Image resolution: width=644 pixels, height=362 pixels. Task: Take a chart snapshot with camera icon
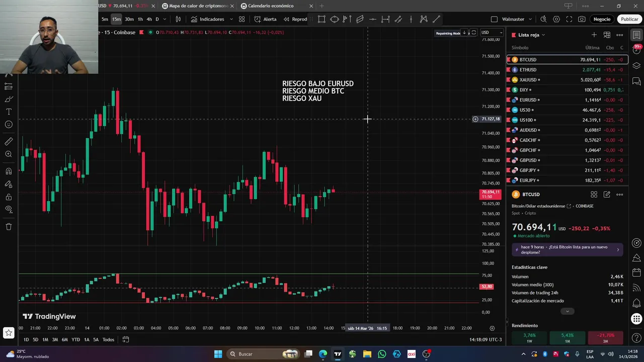[x=582, y=19]
